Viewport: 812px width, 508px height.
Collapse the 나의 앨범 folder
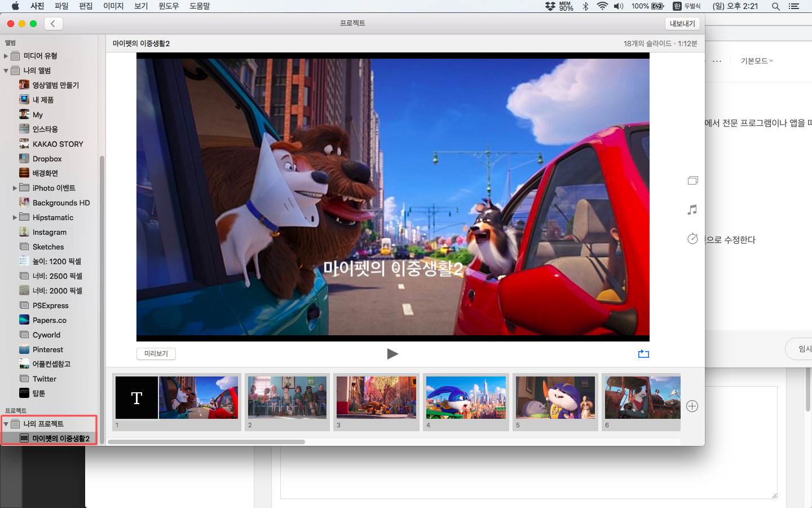pyautogui.click(x=6, y=71)
